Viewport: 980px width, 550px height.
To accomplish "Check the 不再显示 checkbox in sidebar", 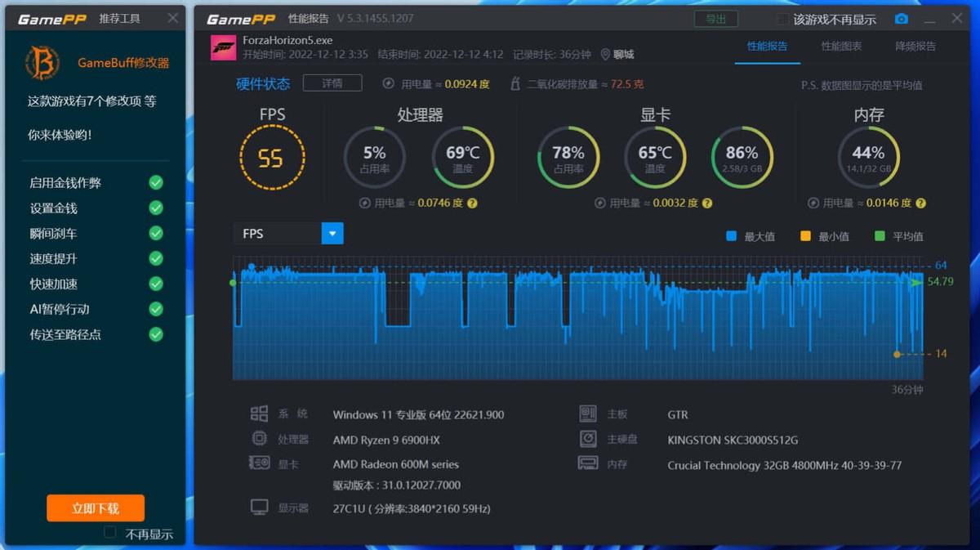I will point(109,532).
